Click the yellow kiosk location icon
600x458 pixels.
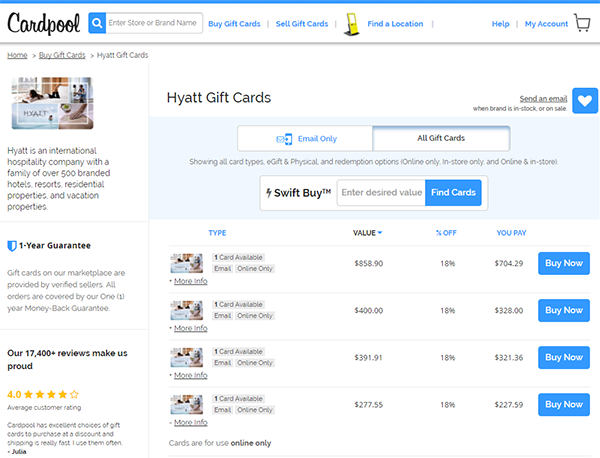[352, 24]
